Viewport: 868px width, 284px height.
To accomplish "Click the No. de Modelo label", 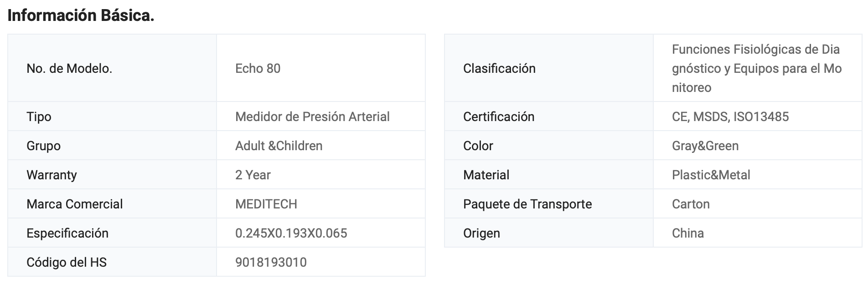I will click(x=69, y=68).
